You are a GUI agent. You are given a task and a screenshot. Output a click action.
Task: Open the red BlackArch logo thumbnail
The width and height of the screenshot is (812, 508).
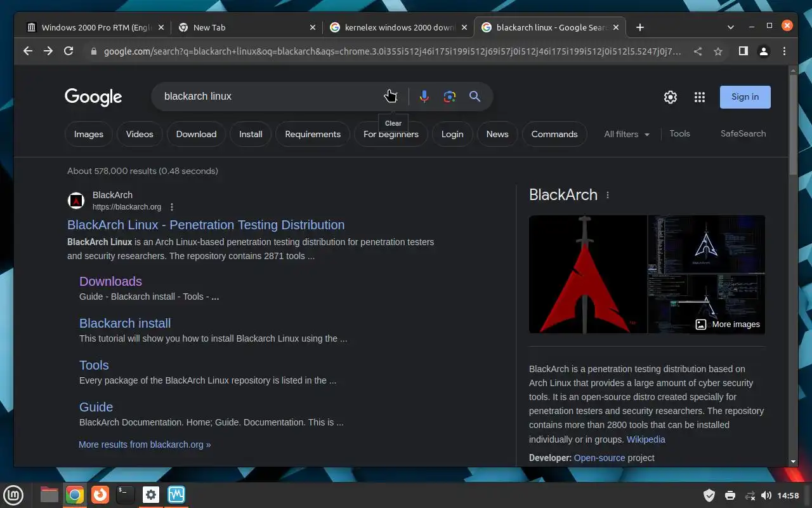588,274
